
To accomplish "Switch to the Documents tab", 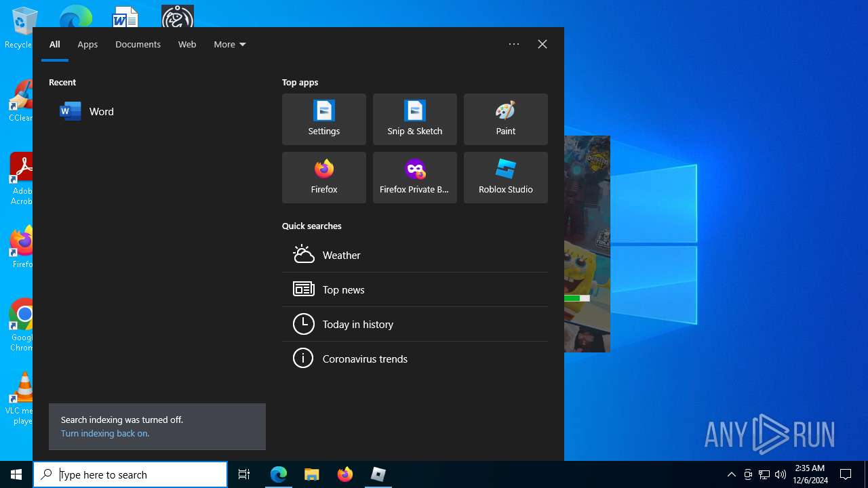I will (138, 44).
